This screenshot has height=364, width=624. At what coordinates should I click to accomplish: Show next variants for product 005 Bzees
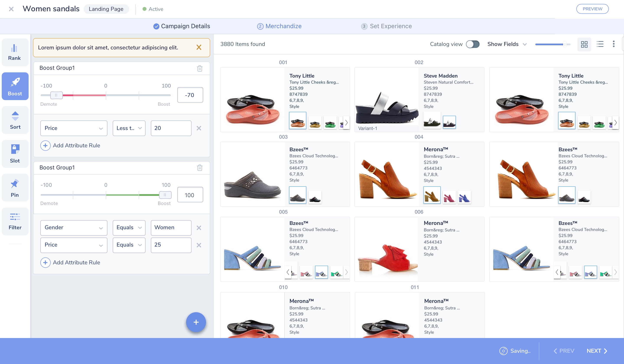pos(346,272)
